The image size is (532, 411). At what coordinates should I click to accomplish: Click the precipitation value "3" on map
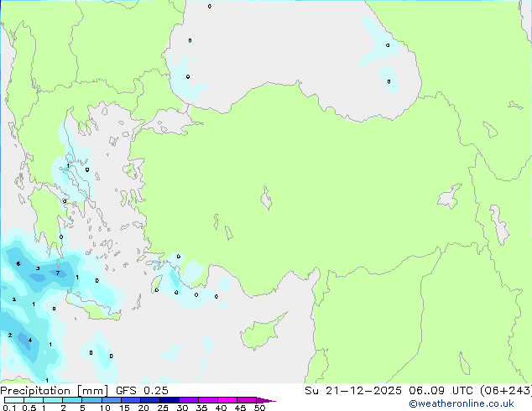tap(38, 268)
